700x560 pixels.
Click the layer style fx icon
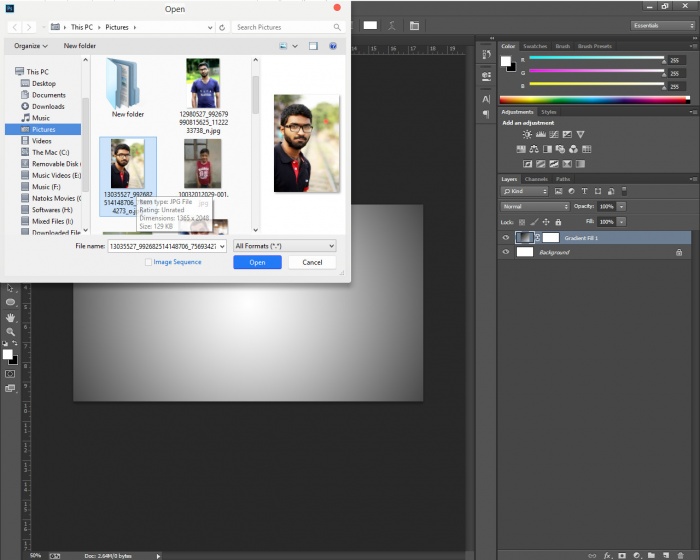(x=607, y=553)
